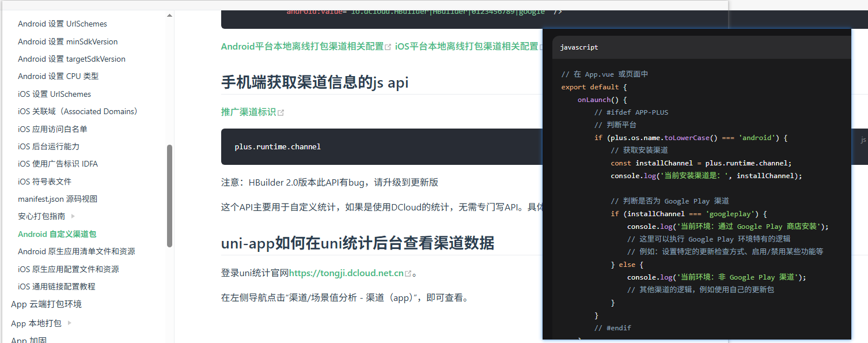The image size is (868, 343).
Task: Expand the App 本地打包 section arrow
Action: 70,323
